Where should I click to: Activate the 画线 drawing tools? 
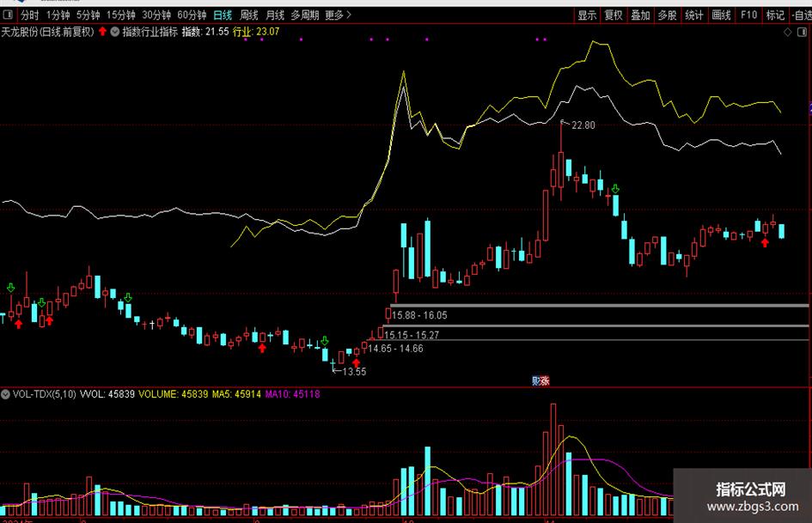[722, 15]
